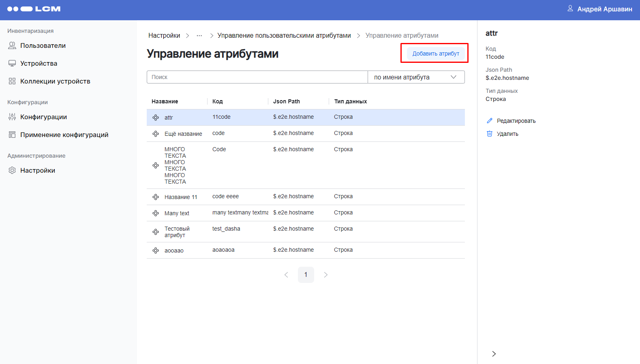Open 'Управление пользовательскими атрибутами' breadcrumb
The image size is (640, 364).
(x=284, y=36)
